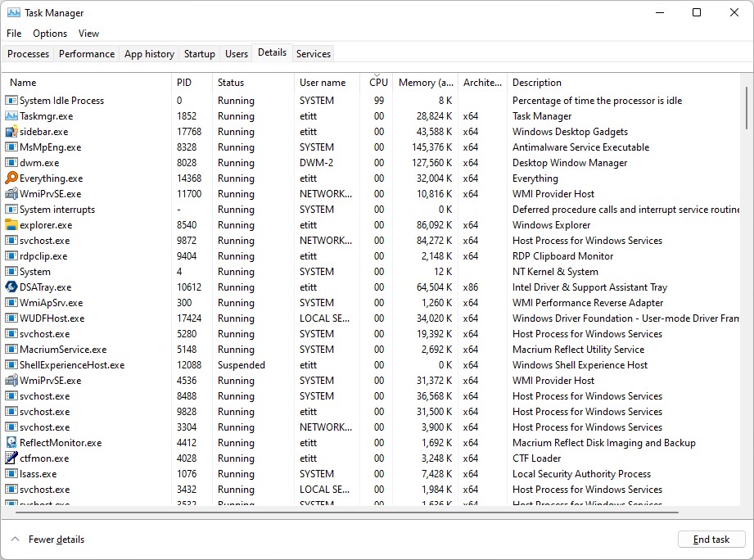Click the dwm.exe process icon
Image resolution: width=754 pixels, height=560 pixels.
click(11, 163)
